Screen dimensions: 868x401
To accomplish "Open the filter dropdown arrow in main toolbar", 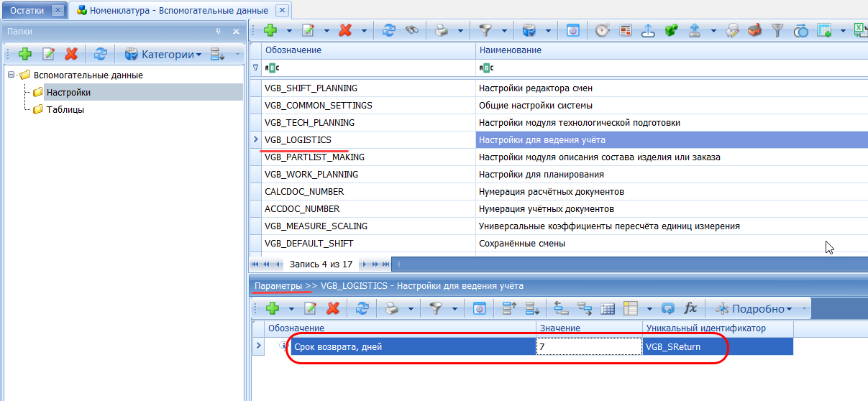I will tap(504, 31).
